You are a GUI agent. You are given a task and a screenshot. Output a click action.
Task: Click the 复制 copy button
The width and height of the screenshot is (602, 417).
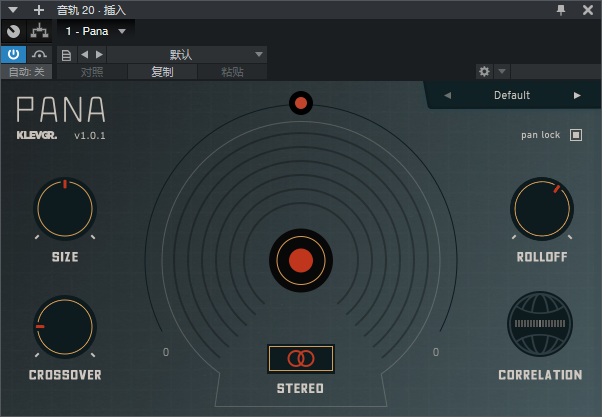[x=162, y=72]
